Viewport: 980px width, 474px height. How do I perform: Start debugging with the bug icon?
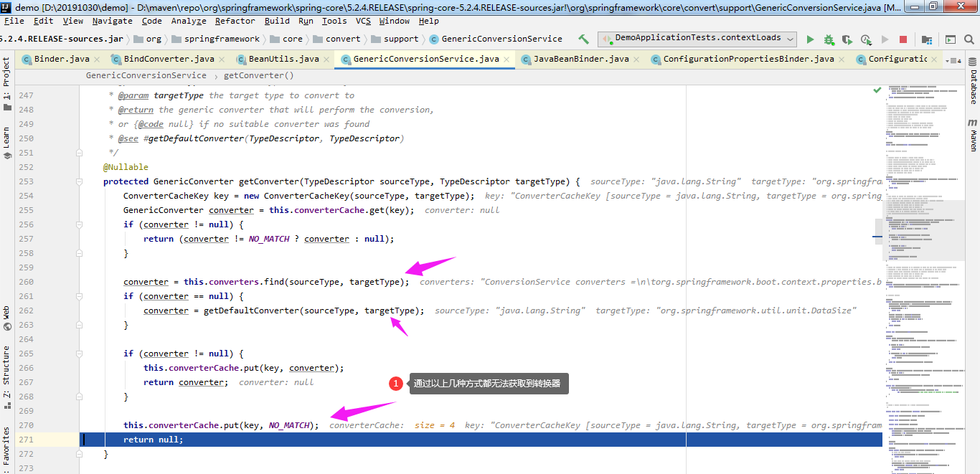pos(829,39)
